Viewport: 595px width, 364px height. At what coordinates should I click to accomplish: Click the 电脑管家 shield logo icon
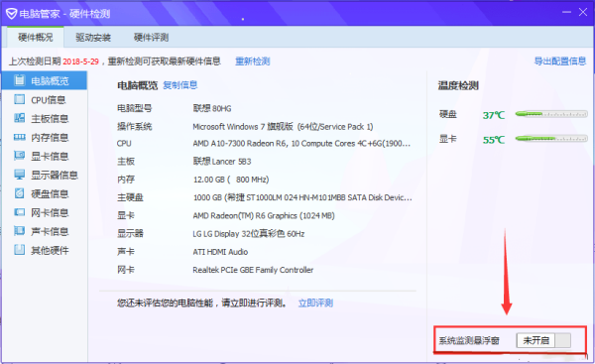(11, 14)
